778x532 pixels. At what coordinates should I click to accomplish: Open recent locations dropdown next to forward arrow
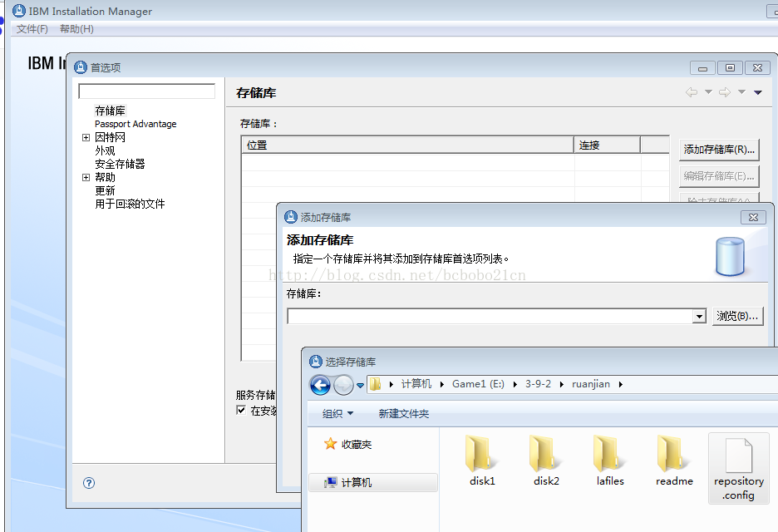coord(360,385)
